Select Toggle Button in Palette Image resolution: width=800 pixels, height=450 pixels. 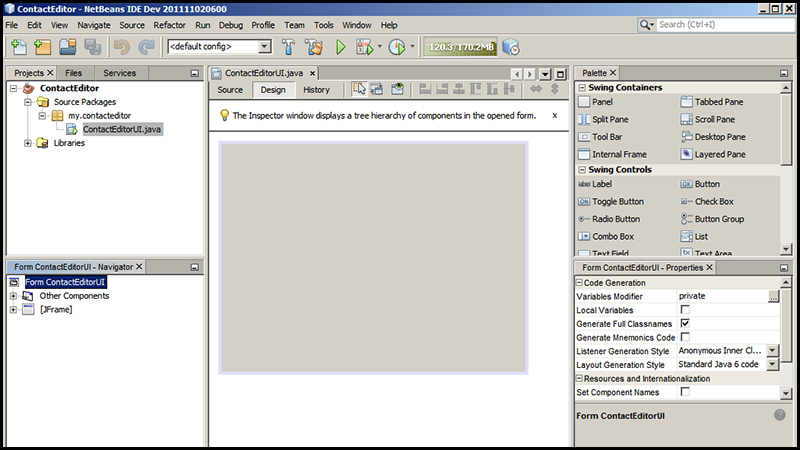click(611, 202)
